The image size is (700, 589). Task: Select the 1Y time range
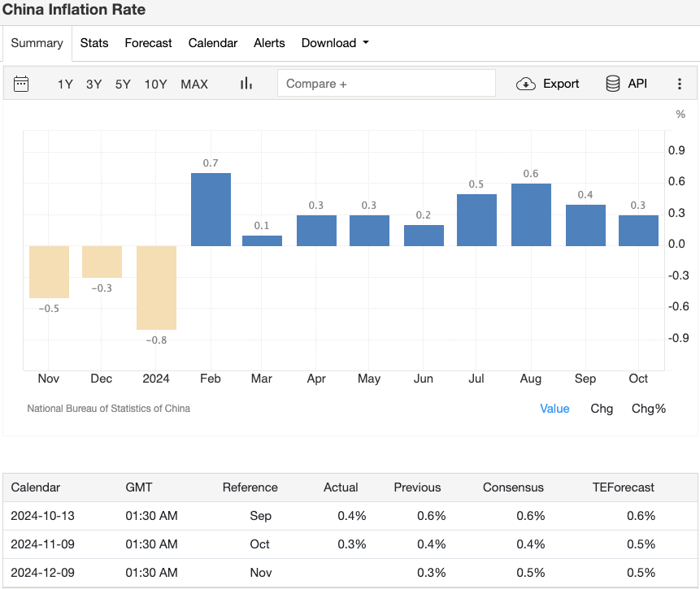pos(65,84)
